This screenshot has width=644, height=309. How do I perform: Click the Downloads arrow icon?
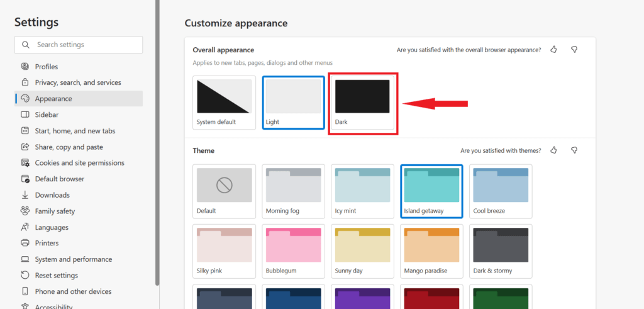[25, 194]
